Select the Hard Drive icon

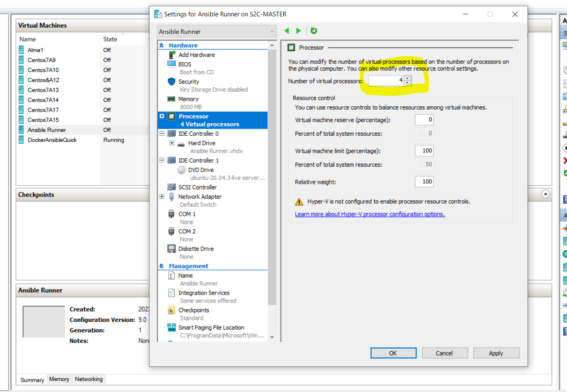click(181, 143)
